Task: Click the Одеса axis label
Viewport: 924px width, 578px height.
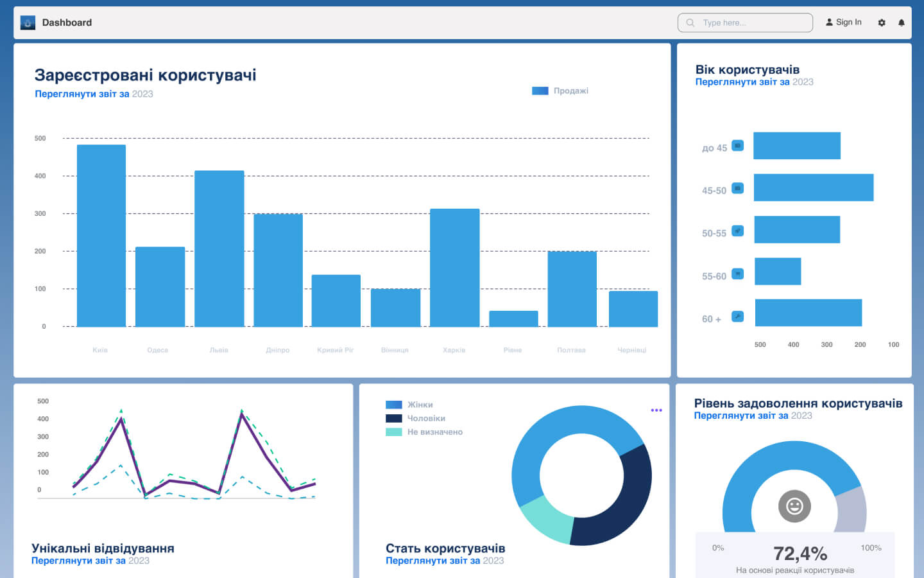Action: coord(158,350)
